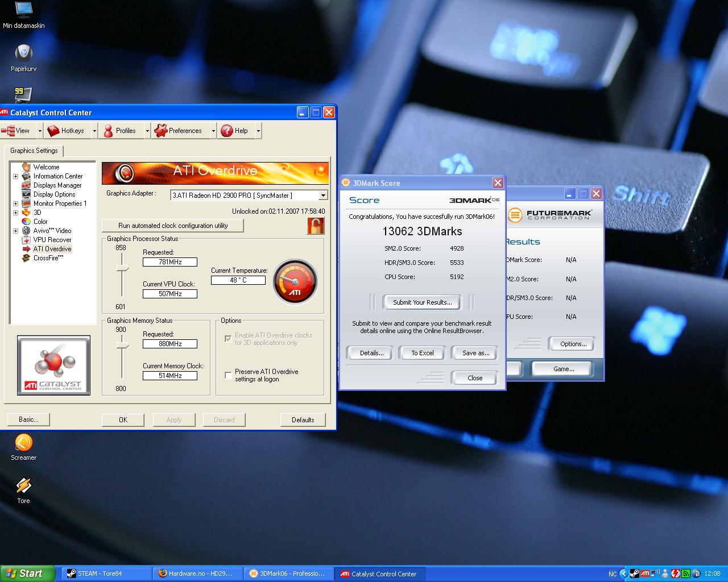Open the Windows Start menu
The height and width of the screenshot is (582, 728).
[27, 573]
